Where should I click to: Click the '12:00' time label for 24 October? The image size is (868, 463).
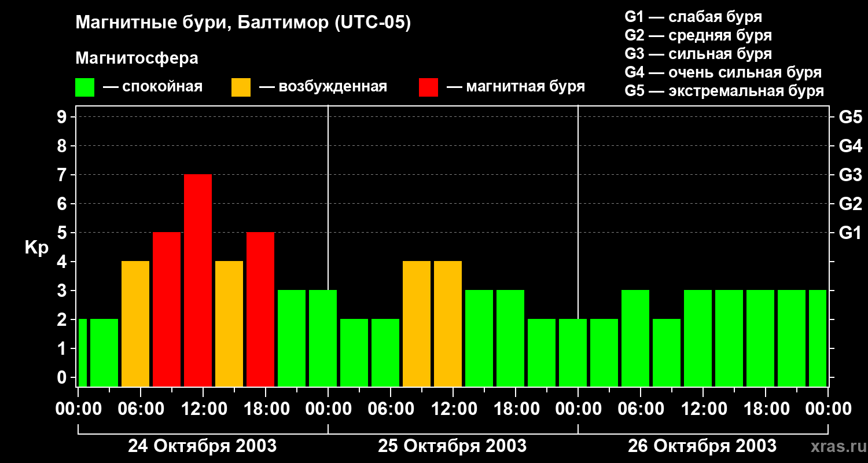(203, 409)
